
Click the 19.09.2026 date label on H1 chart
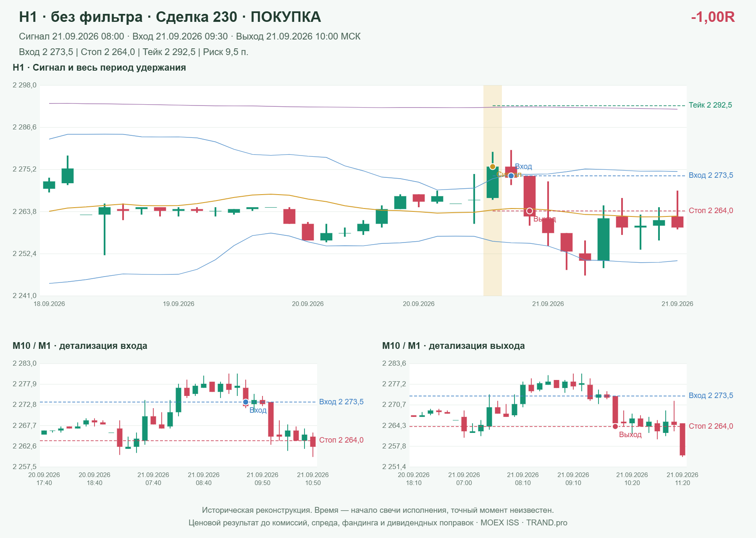pyautogui.click(x=178, y=304)
